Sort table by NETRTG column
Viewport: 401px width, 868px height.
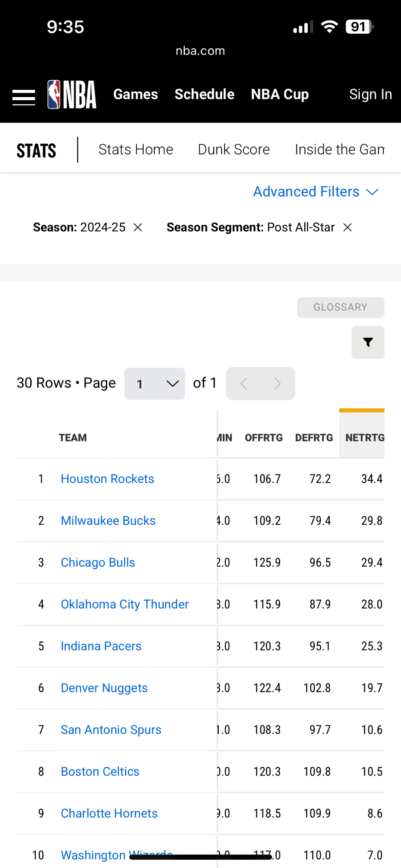[364, 437]
